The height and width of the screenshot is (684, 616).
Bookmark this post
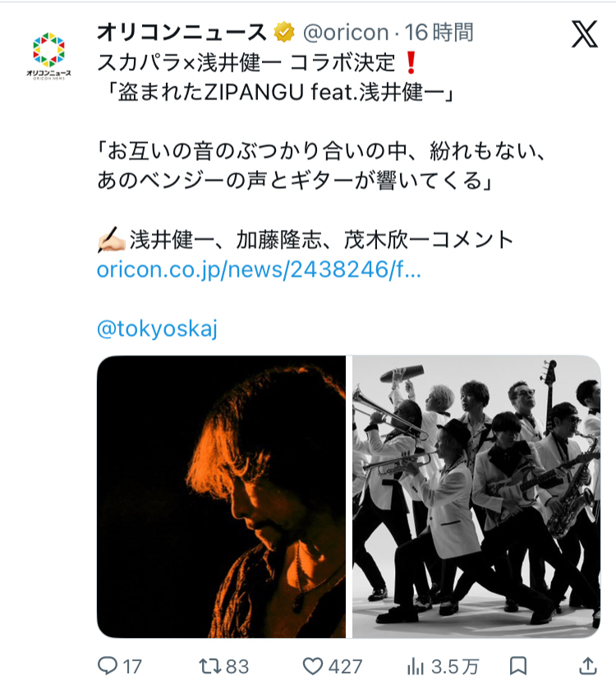518,666
